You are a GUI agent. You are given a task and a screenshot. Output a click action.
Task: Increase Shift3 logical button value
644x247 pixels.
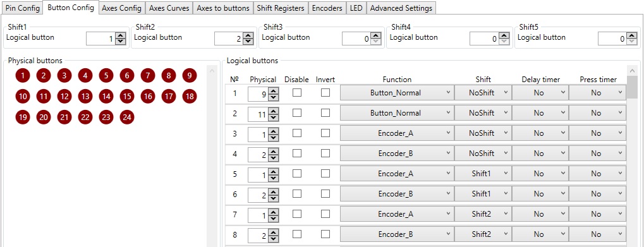pos(376,36)
